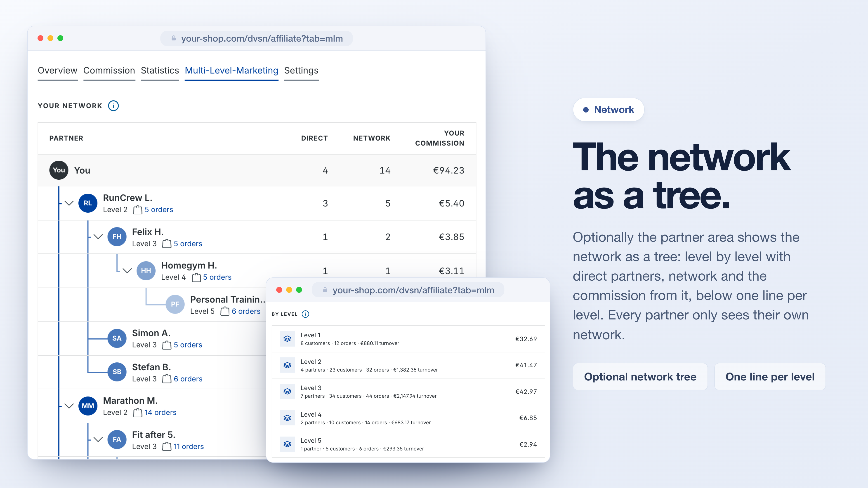Click the MM avatar of Marathon M.
868x488 pixels.
tap(88, 406)
